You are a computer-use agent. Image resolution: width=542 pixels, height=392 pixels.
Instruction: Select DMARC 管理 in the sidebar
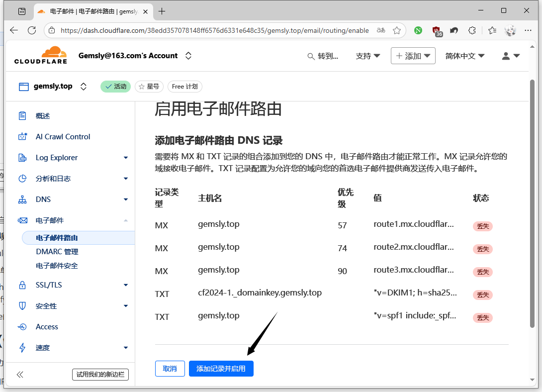(x=57, y=252)
